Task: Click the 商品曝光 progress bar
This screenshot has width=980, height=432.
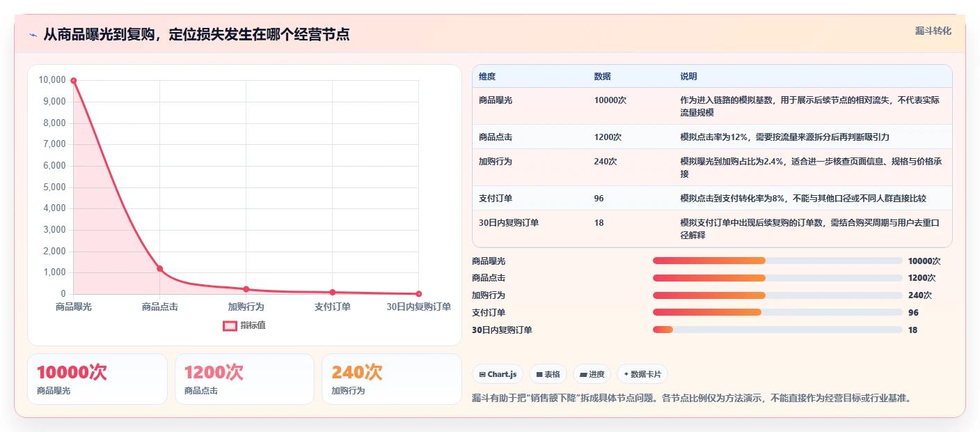Action: (x=777, y=261)
